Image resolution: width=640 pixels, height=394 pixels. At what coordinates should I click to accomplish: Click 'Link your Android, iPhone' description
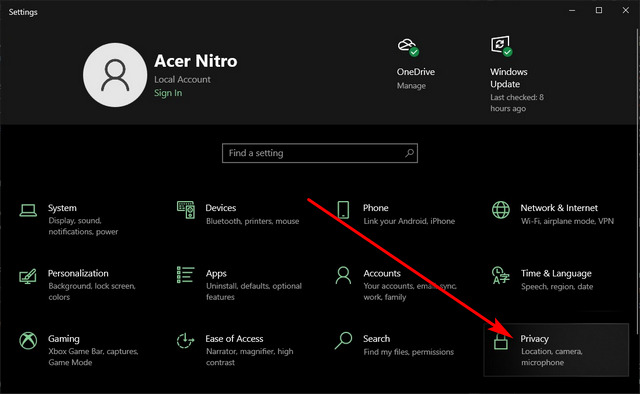tap(409, 221)
